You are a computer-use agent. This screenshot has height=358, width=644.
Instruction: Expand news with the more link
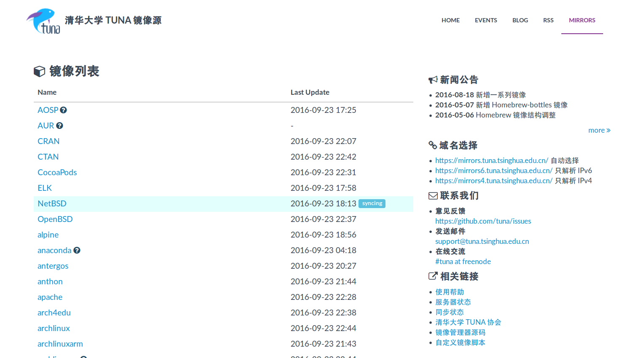tap(599, 130)
